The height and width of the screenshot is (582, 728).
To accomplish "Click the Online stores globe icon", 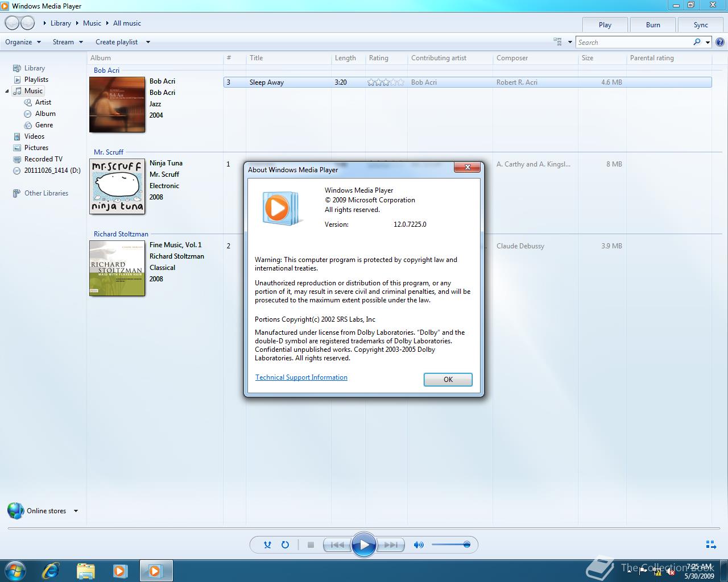I will 15,510.
